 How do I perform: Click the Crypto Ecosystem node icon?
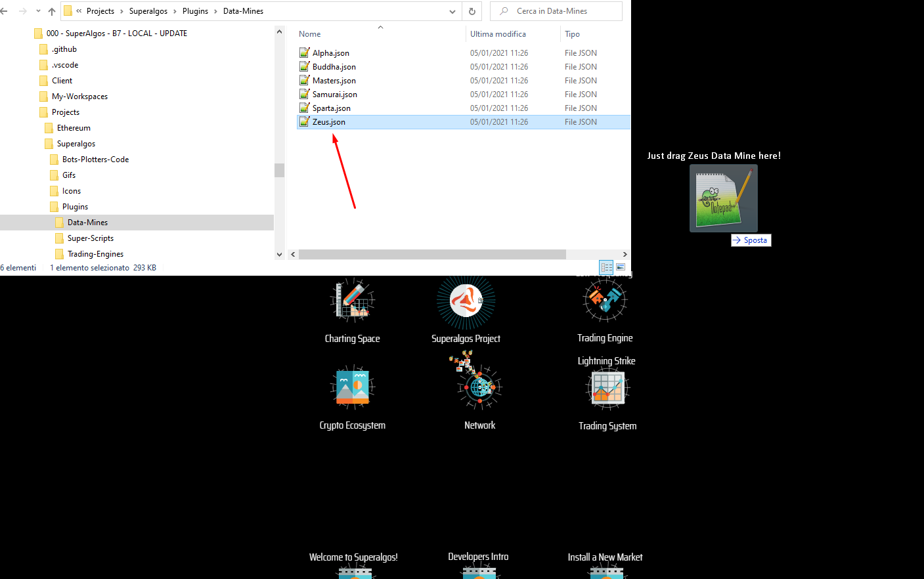tap(353, 387)
